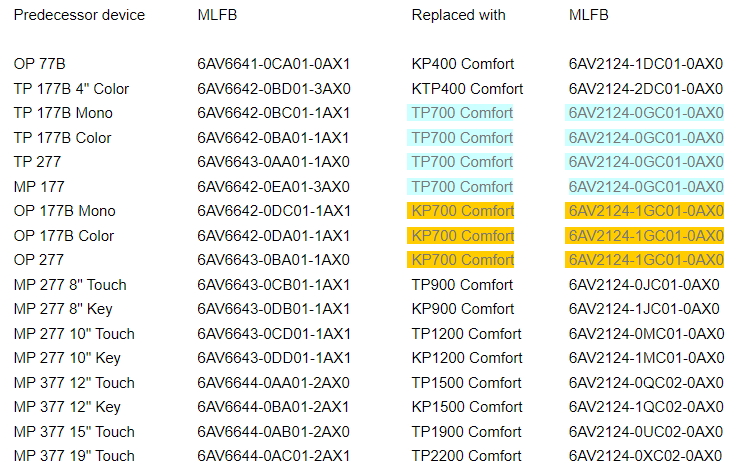Viewport: 748px width, 469px height.
Task: Select MLFB code 6AV2124-2DC01-0AX0
Action: click(645, 89)
